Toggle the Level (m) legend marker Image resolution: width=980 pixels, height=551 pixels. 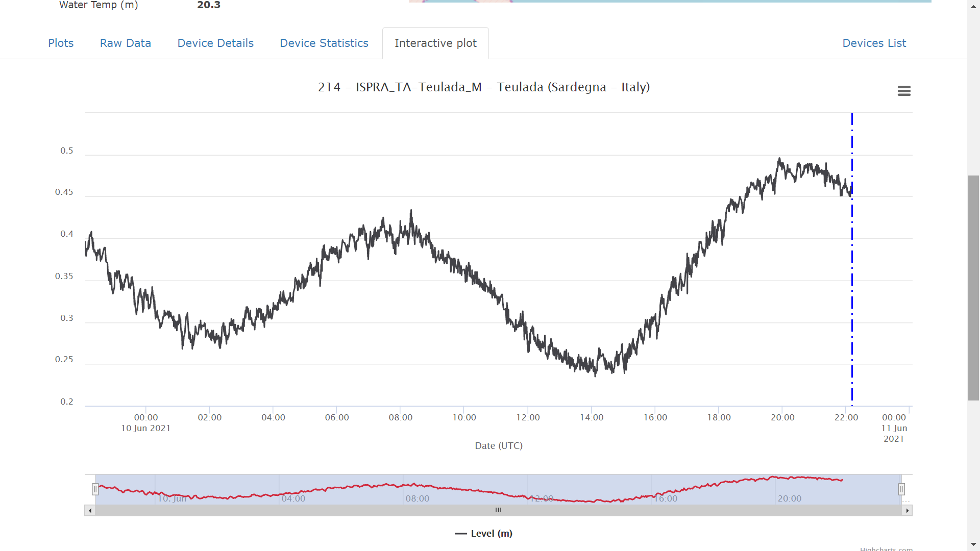pyautogui.click(x=461, y=533)
